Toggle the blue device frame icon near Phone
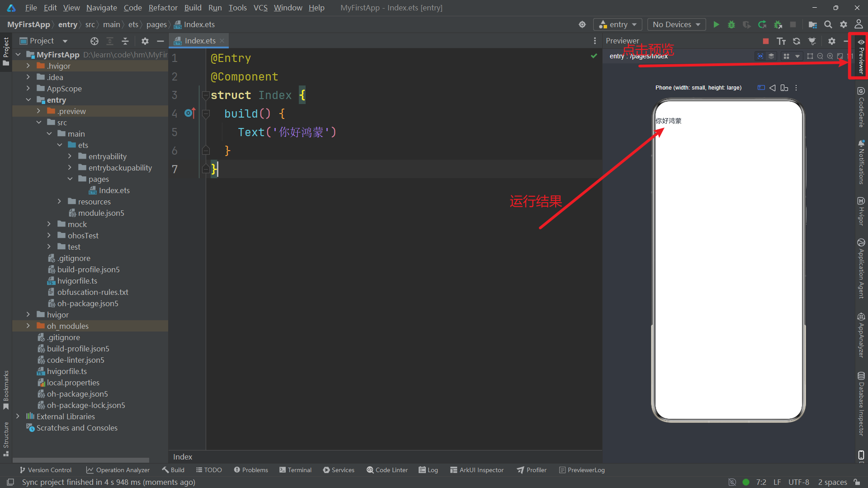The image size is (868, 488). coord(761,88)
